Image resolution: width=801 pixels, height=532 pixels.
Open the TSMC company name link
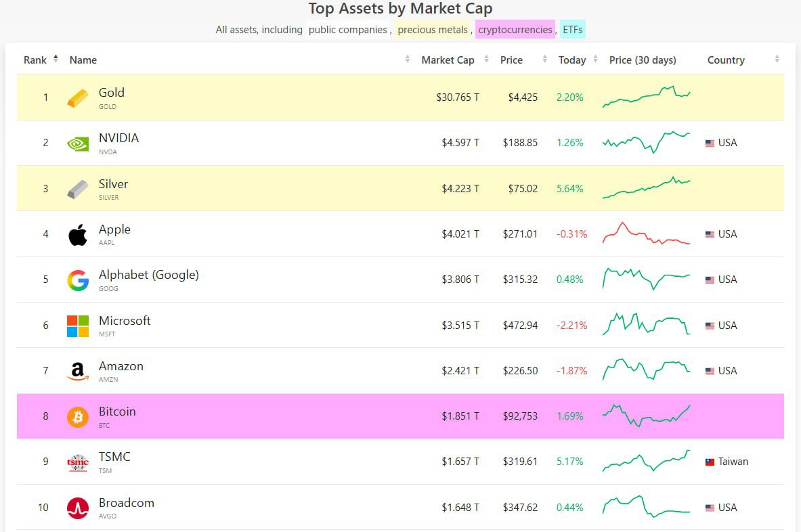pyautogui.click(x=114, y=457)
